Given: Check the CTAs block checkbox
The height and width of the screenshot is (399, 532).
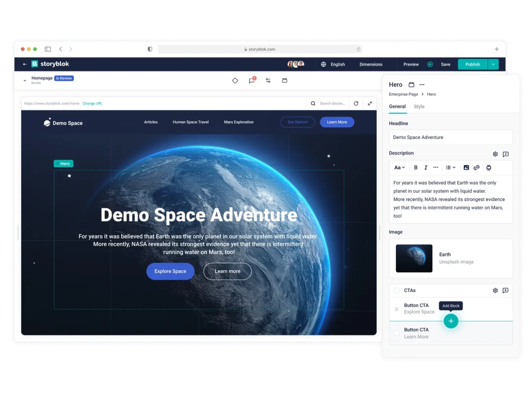Looking at the screenshot, I should (396, 290).
